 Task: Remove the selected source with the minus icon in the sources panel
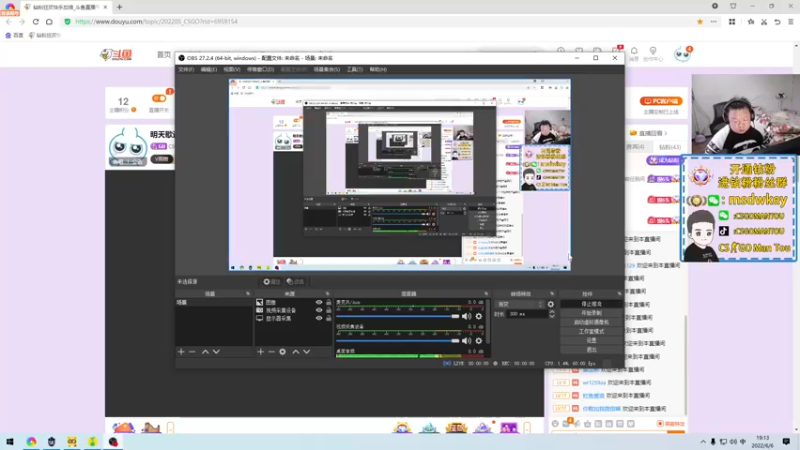point(271,352)
